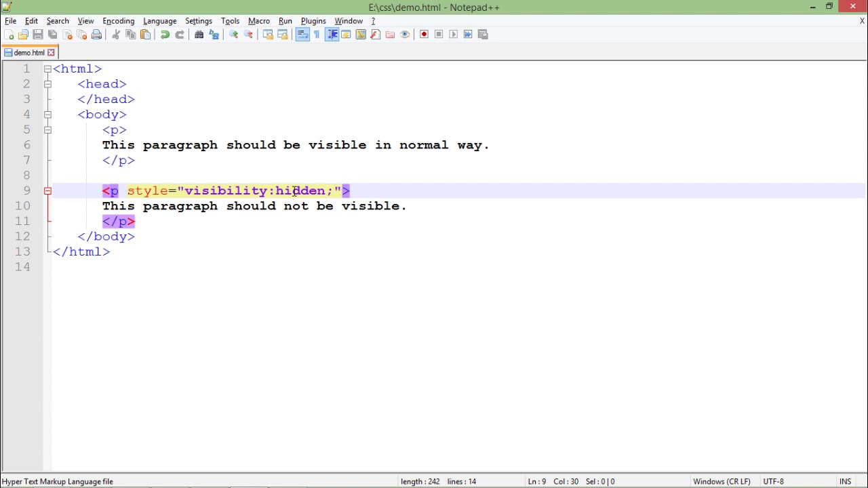The width and height of the screenshot is (868, 488).
Task: Collapse head block at line 2
Action: pos(47,84)
